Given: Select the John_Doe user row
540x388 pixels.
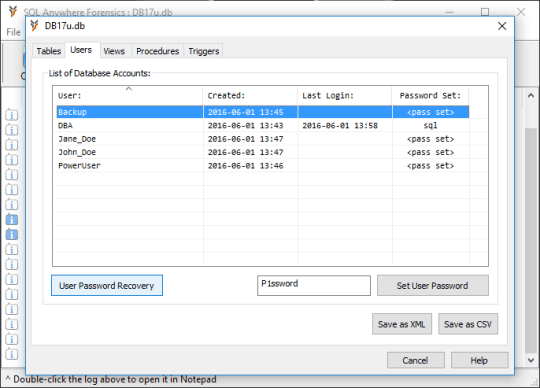Looking at the screenshot, I should click(x=263, y=152).
